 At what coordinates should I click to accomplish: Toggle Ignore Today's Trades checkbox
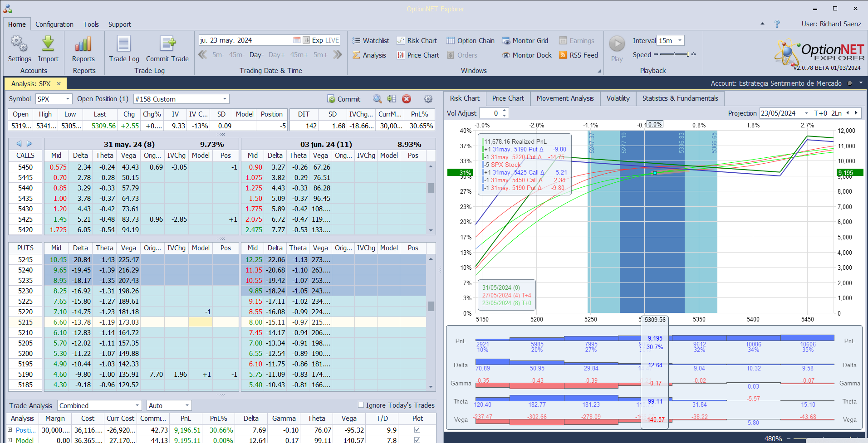tap(361, 405)
